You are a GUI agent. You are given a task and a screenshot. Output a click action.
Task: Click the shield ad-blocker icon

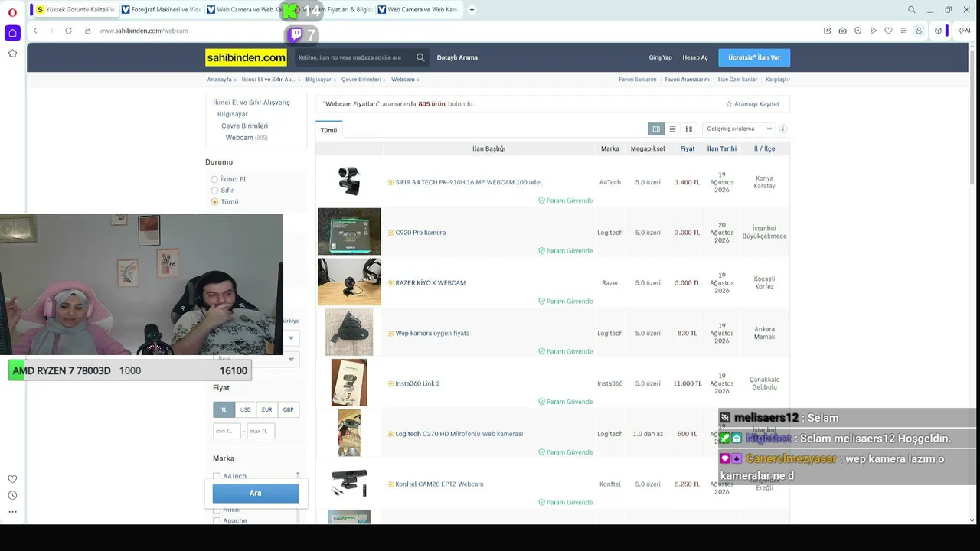(x=857, y=31)
